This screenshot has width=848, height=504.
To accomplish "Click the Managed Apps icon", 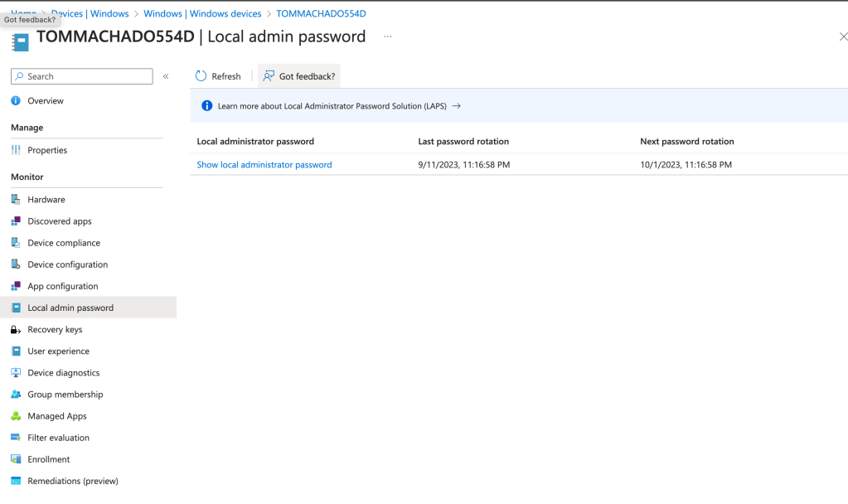I will [16, 416].
